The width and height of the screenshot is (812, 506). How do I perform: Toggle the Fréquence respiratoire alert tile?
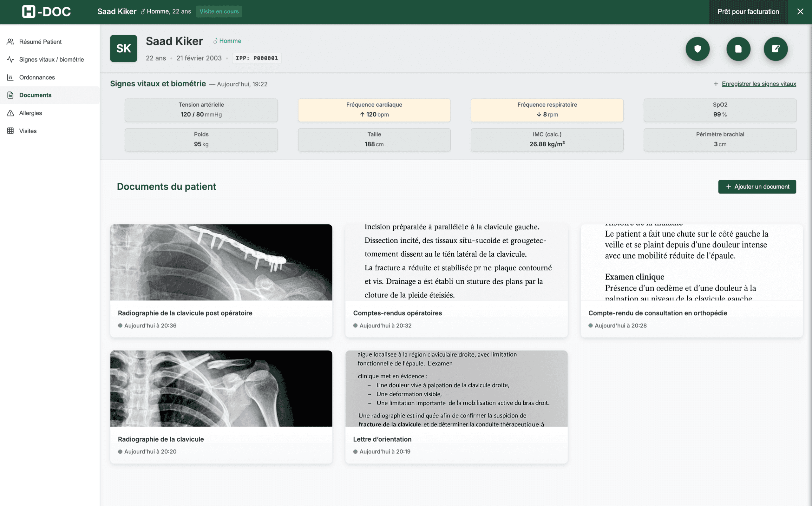(547, 110)
